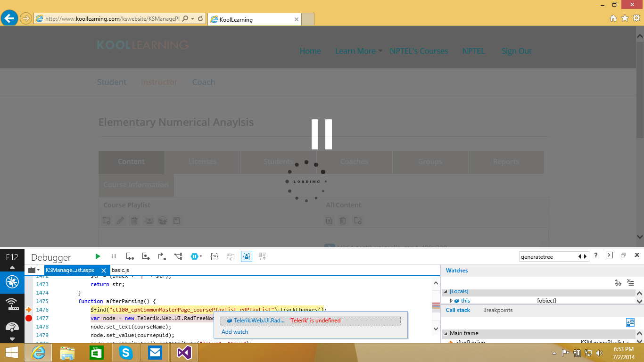Switch to the Breakpoints tab
The height and width of the screenshot is (362, 644).
pyautogui.click(x=498, y=310)
